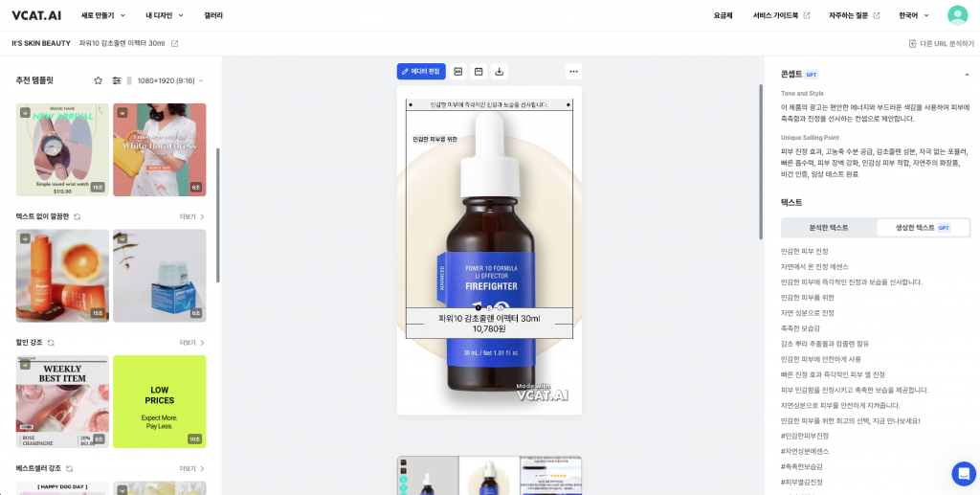The height and width of the screenshot is (495, 980).
Task: Select middle scene thumbnail with dropper bottle
Action: 489,476
